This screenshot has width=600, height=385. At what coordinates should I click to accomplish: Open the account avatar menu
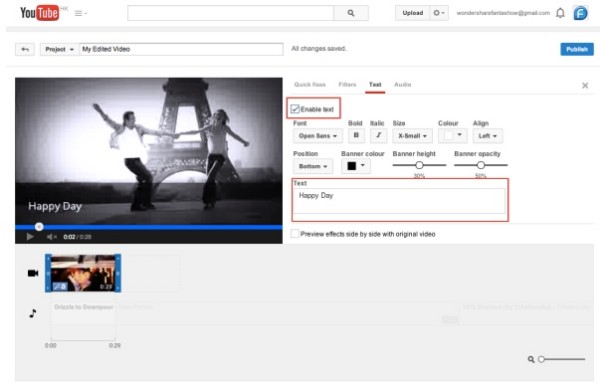[x=580, y=13]
